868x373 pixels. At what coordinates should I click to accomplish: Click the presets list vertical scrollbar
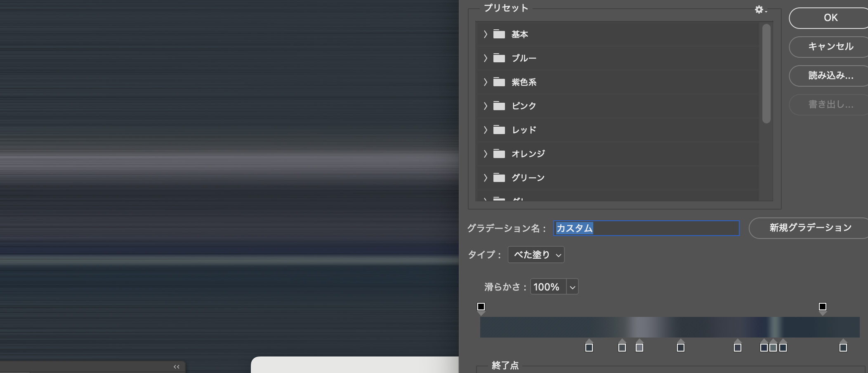pyautogui.click(x=767, y=74)
